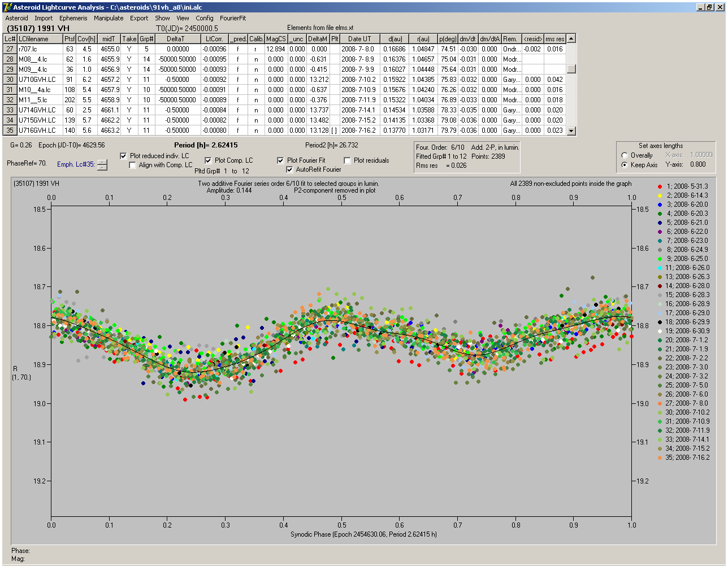Click the M10__4a.lc filename cell

[x=39, y=90]
